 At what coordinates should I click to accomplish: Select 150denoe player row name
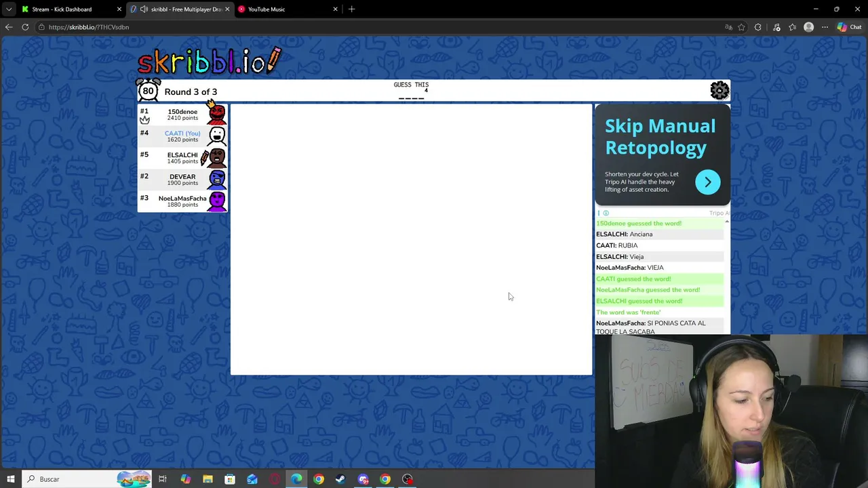[182, 112]
